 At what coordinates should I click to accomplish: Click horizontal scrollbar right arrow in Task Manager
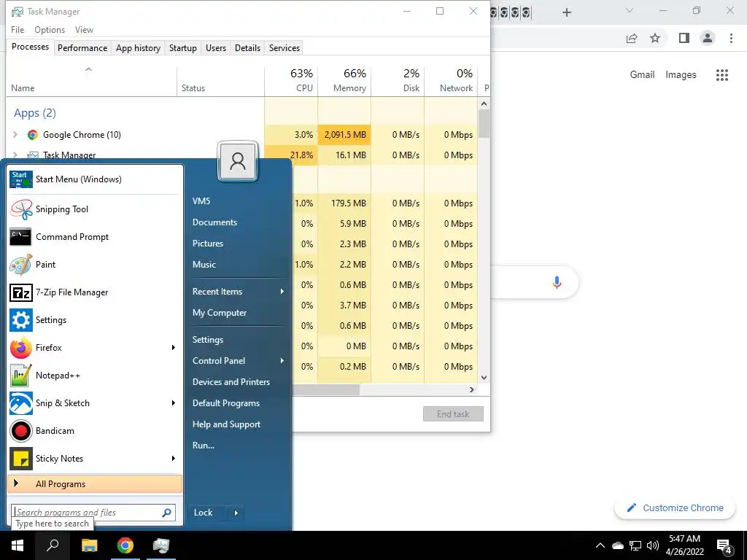tap(472, 389)
